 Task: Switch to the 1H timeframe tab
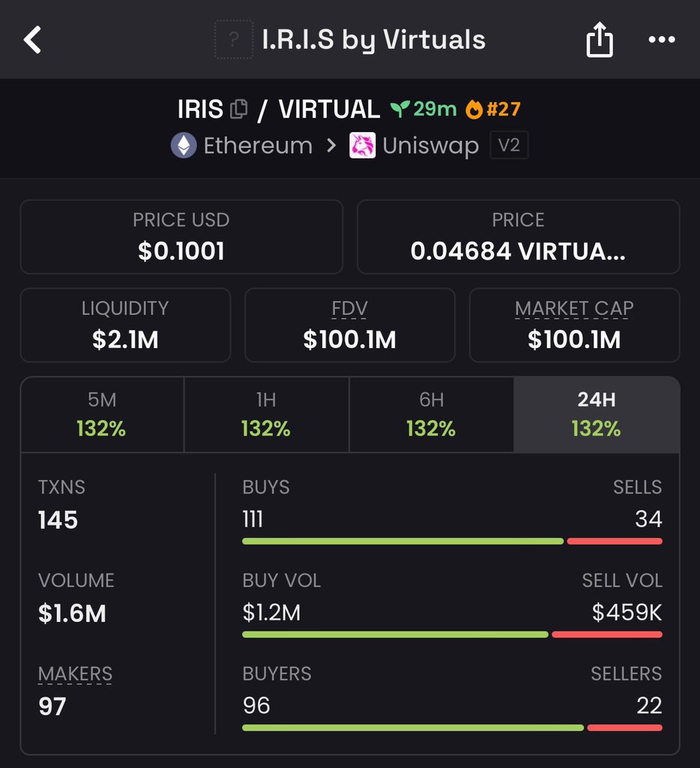click(266, 415)
